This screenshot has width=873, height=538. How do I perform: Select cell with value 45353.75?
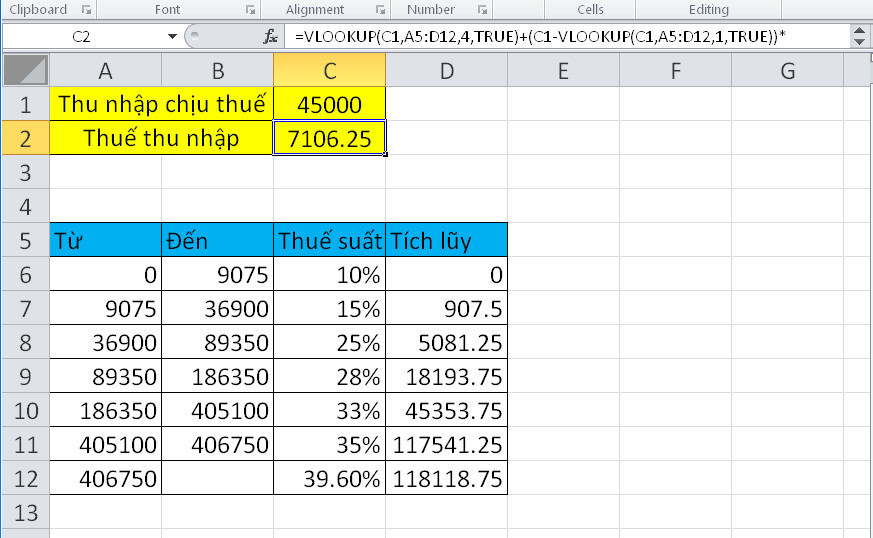point(447,410)
